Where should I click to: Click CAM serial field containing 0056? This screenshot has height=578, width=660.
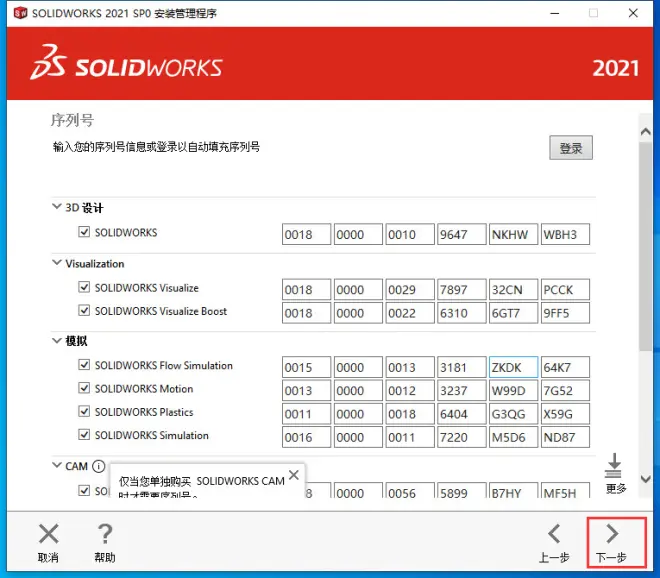[410, 490]
